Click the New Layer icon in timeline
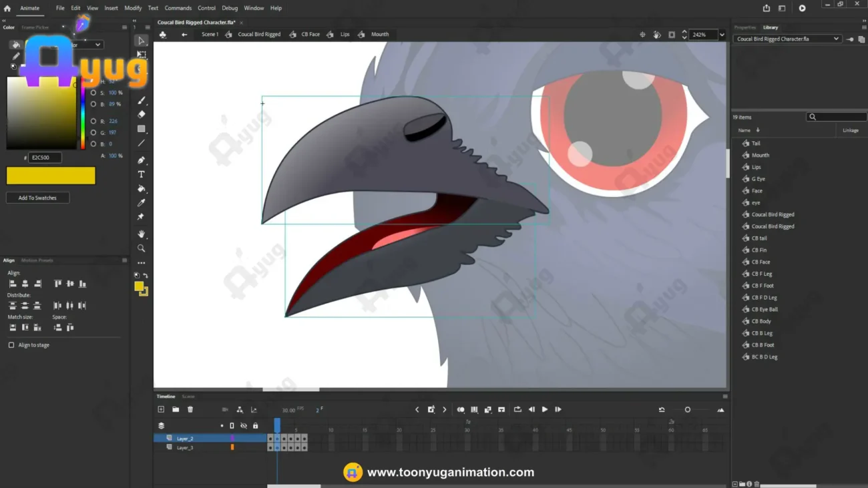The width and height of the screenshot is (868, 488). point(161,409)
